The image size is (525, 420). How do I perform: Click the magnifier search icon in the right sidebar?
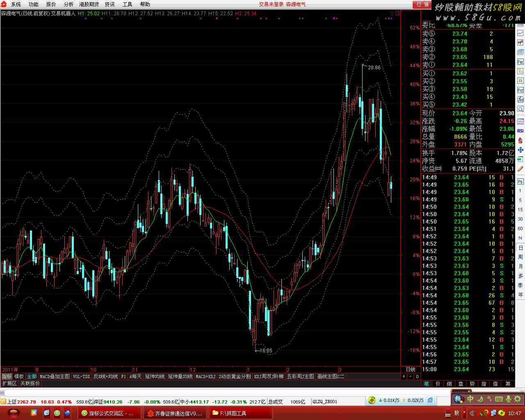click(x=520, y=109)
